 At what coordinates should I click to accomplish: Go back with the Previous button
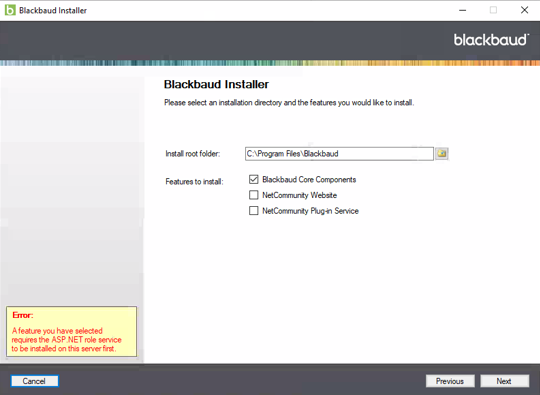coord(450,381)
